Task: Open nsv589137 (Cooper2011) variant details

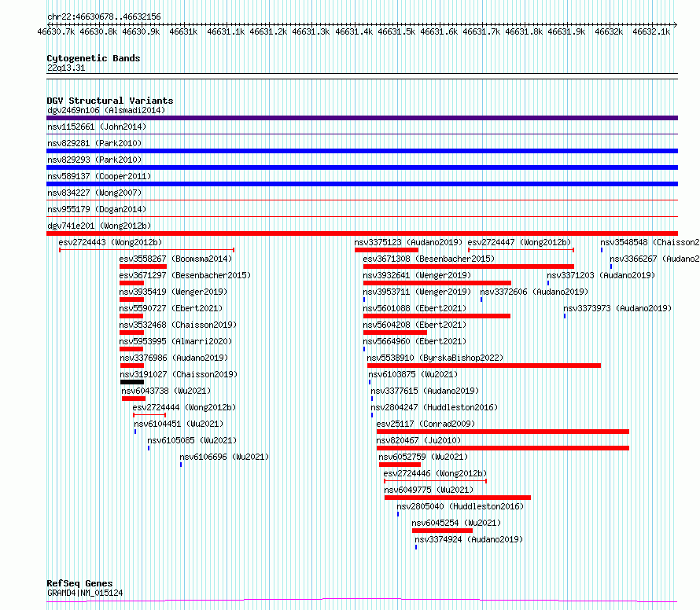Action: (x=99, y=176)
